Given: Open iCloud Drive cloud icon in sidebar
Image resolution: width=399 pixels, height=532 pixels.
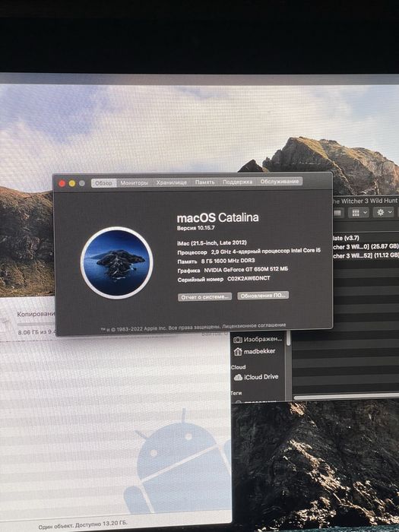Looking at the screenshot, I should pyautogui.click(x=238, y=377).
